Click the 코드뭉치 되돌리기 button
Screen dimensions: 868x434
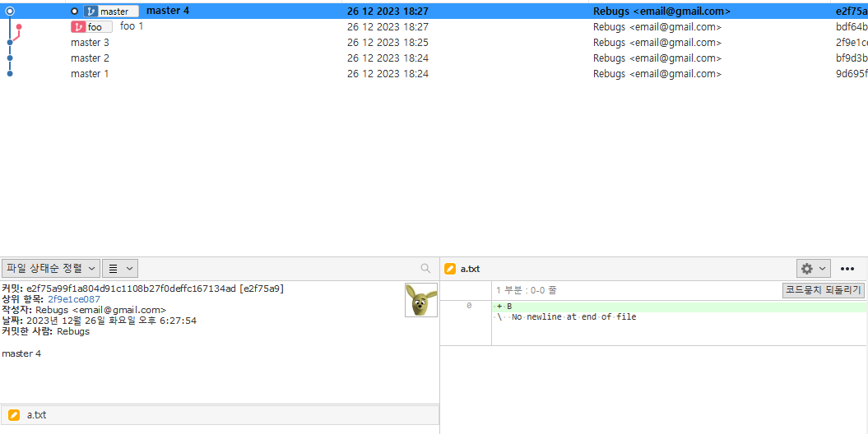coord(824,290)
